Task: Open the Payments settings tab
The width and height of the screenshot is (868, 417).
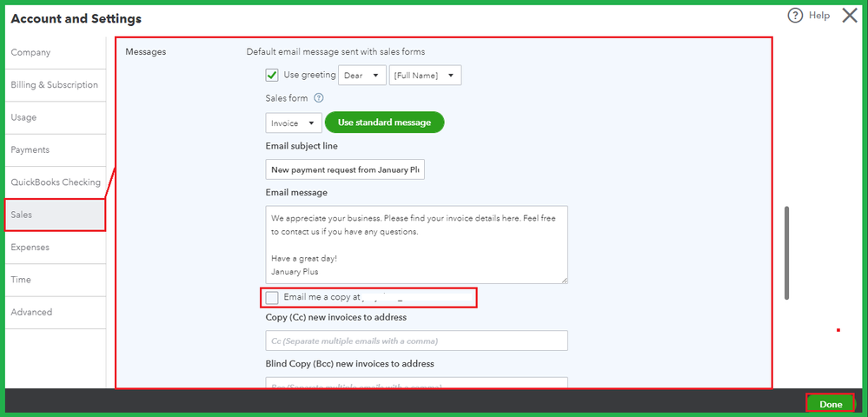Action: click(x=56, y=150)
